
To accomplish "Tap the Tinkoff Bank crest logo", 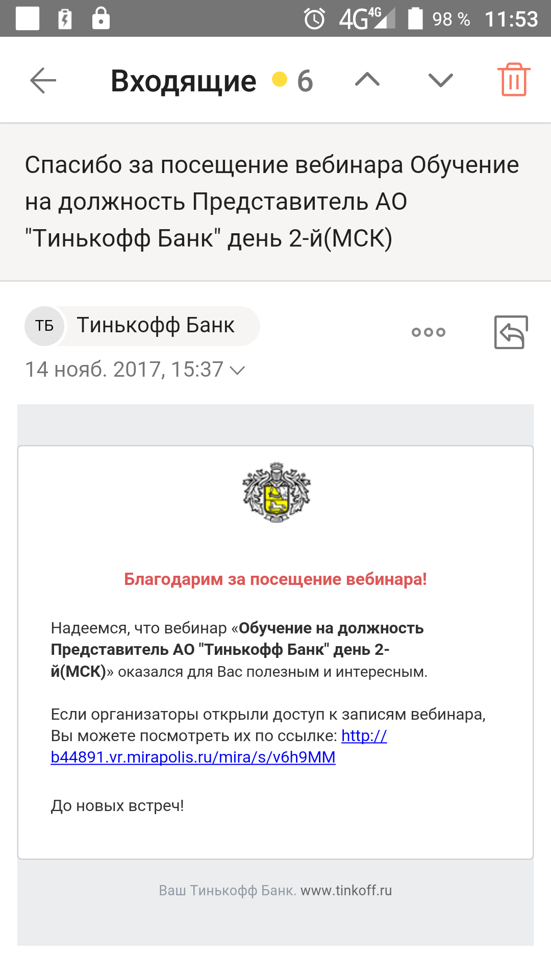I will (276, 492).
